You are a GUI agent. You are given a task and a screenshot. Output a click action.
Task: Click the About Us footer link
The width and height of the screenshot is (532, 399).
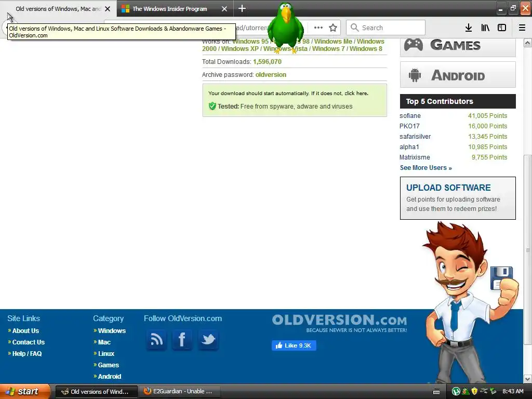click(x=25, y=331)
